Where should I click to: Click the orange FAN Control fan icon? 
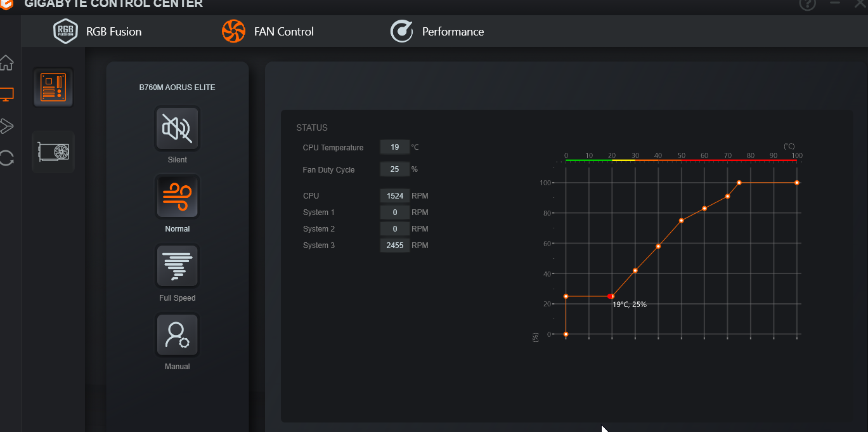(233, 31)
